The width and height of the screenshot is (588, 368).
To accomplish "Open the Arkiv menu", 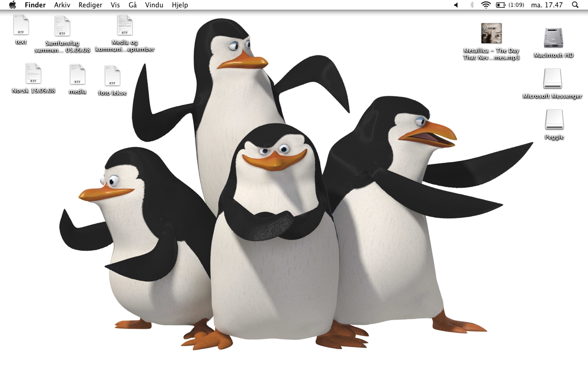I will pos(62,5).
